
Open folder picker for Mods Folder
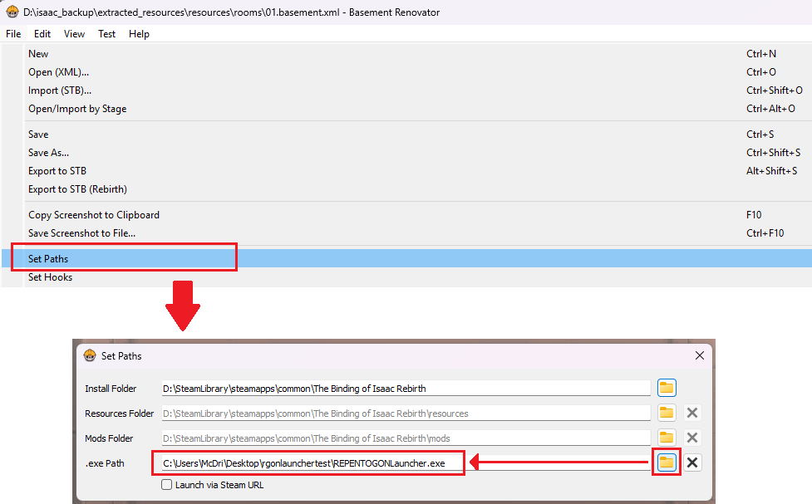pyautogui.click(x=667, y=438)
